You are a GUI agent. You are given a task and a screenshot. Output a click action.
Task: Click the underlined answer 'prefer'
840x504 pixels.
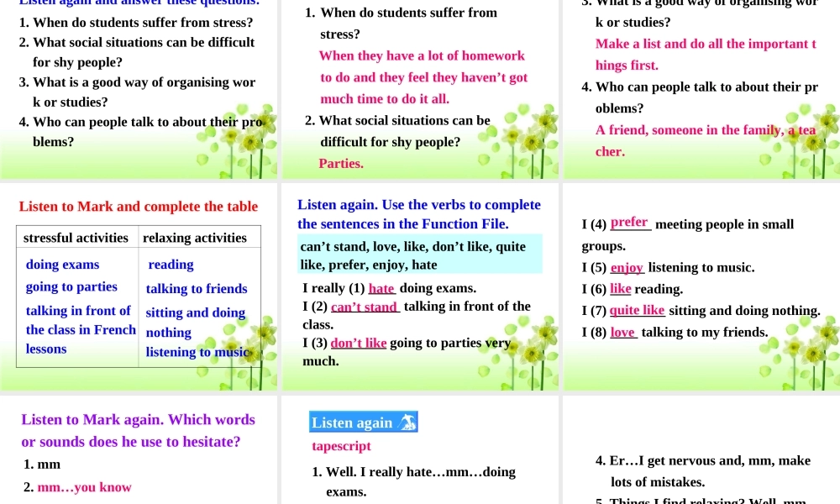[630, 223]
